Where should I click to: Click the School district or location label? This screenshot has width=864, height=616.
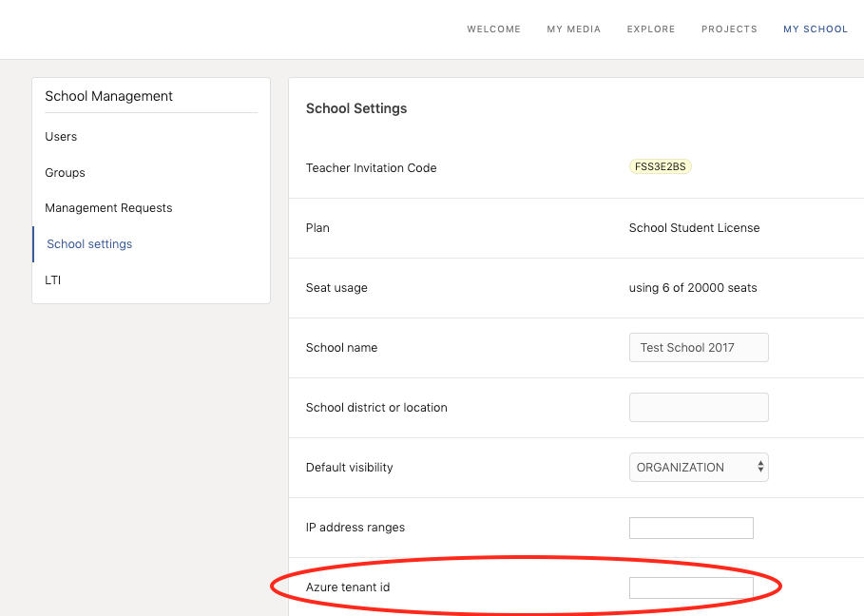click(x=376, y=408)
